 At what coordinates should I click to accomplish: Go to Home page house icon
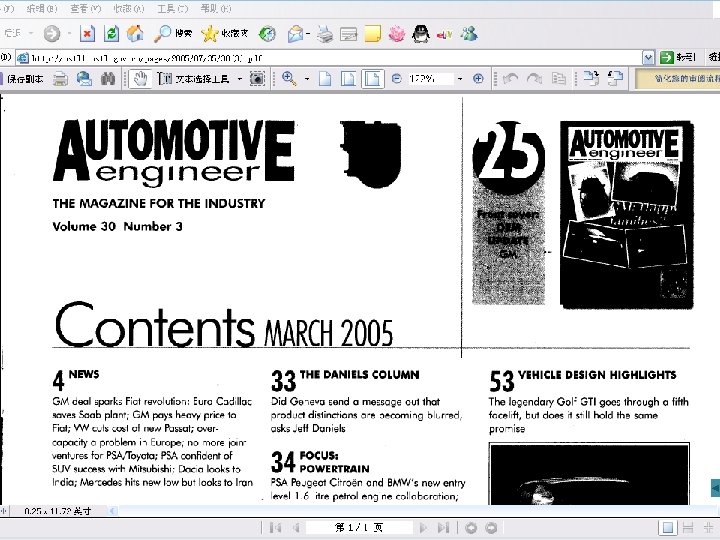tap(135, 34)
